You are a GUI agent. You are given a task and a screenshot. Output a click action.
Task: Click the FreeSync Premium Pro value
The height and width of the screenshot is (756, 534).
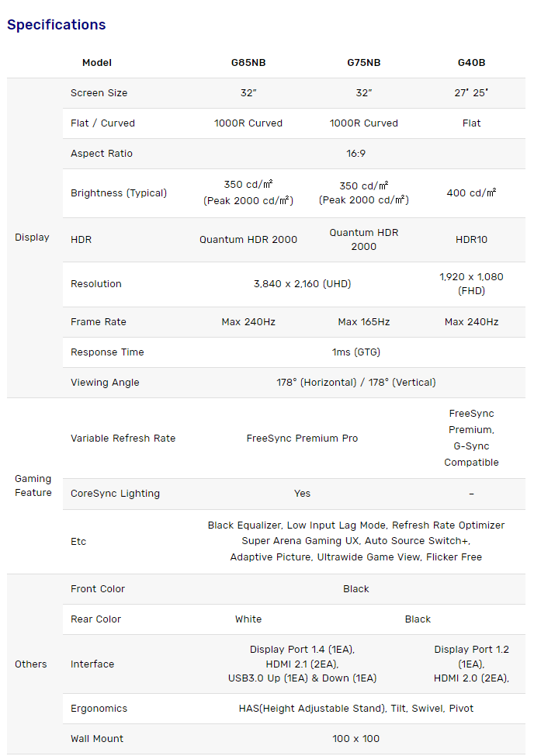(x=302, y=439)
